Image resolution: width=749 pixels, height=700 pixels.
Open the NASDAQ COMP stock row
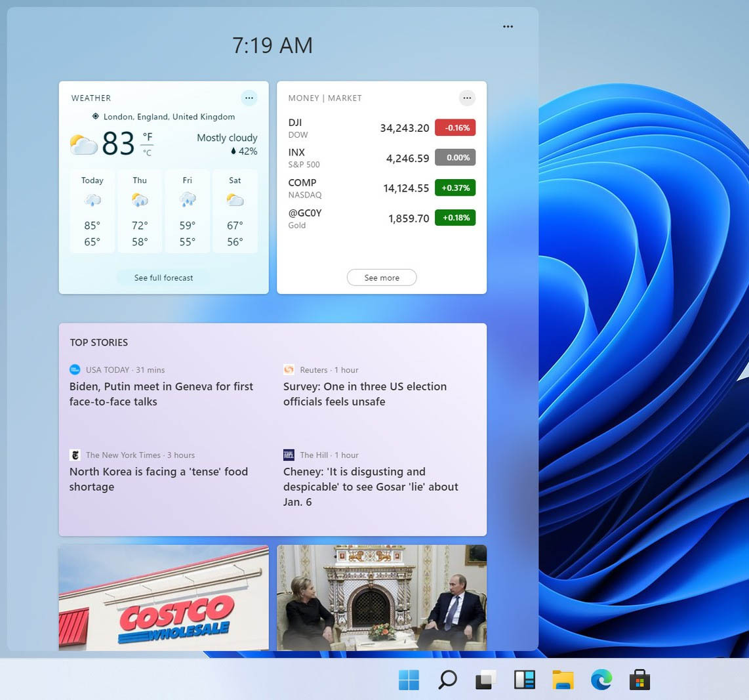(381, 188)
